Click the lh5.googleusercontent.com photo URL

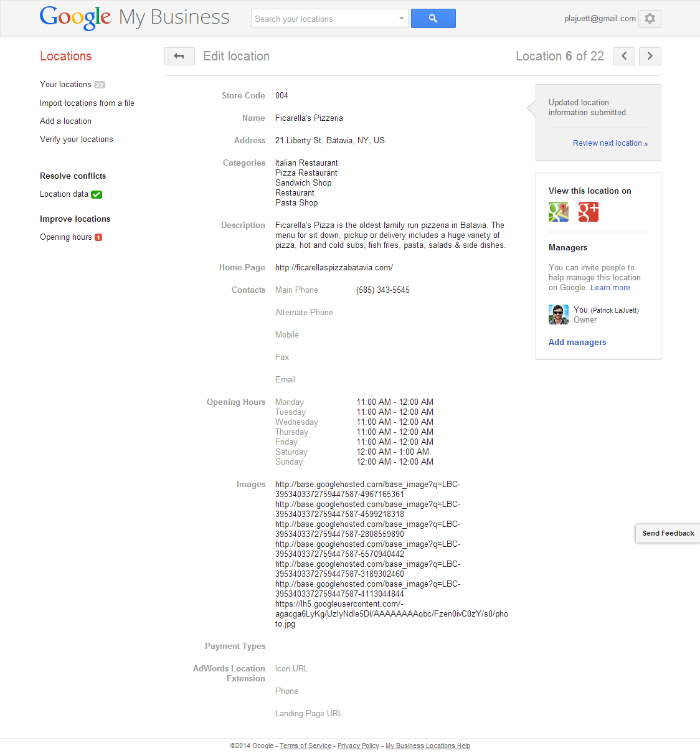392,613
